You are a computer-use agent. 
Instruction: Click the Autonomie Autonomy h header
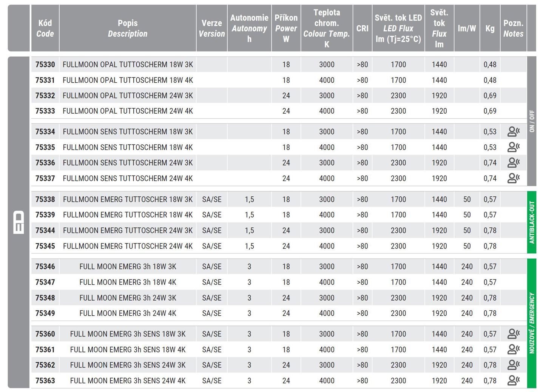tap(249, 28)
